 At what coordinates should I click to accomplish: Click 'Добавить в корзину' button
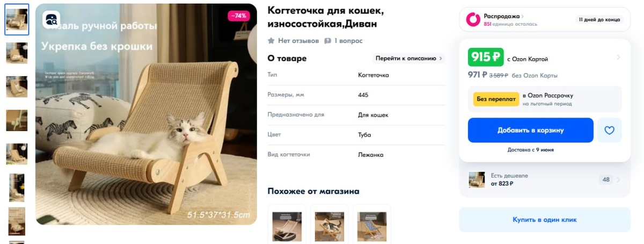(530, 130)
